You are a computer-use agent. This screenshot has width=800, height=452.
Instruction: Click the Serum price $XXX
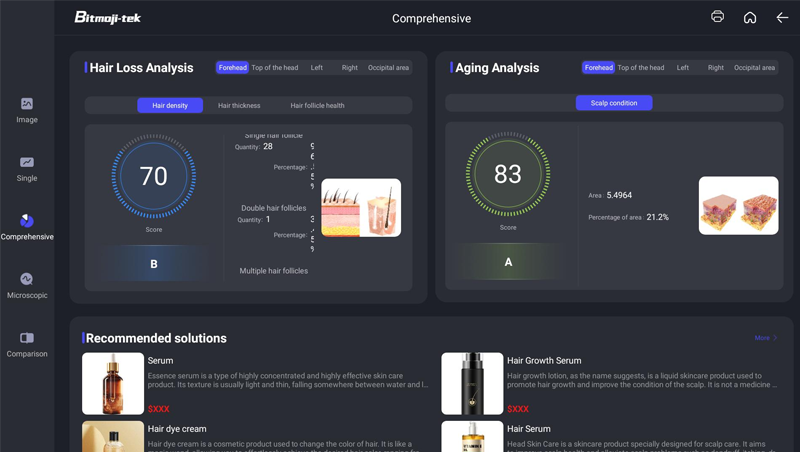(x=159, y=409)
